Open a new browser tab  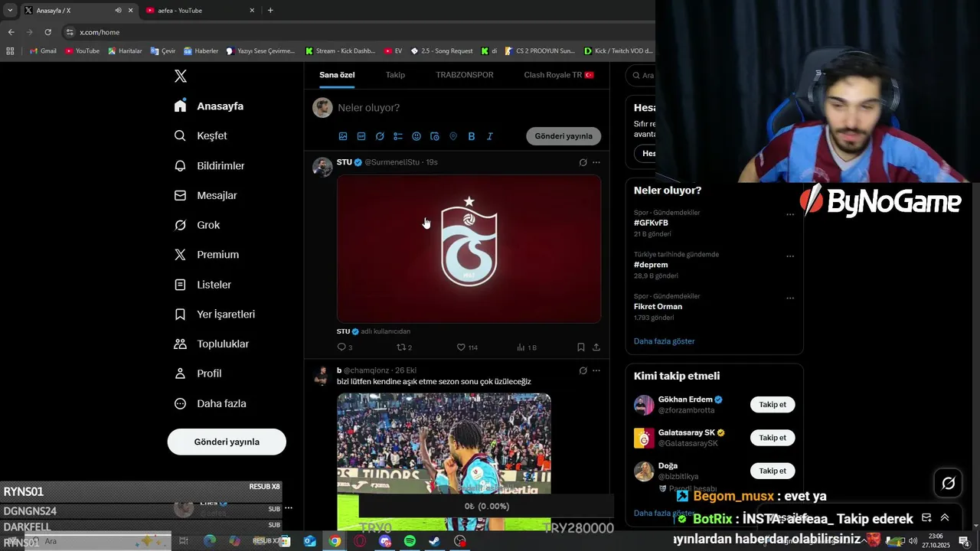click(270, 11)
